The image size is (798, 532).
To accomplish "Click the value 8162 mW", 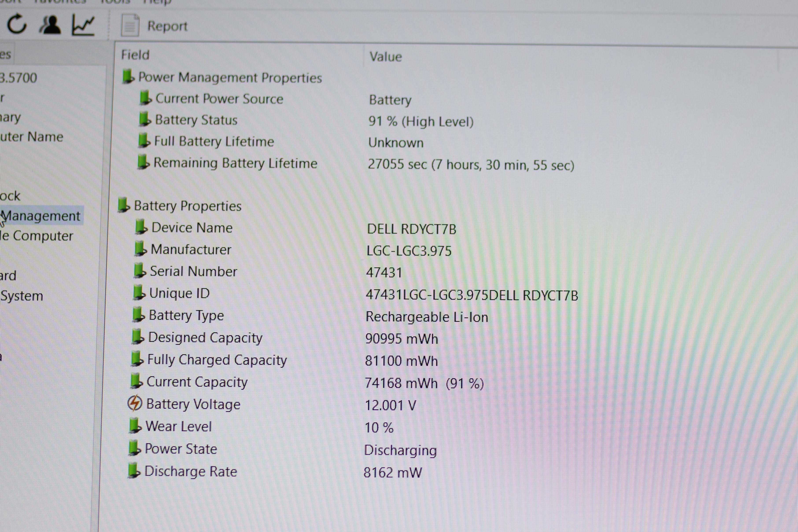I will (x=393, y=473).
